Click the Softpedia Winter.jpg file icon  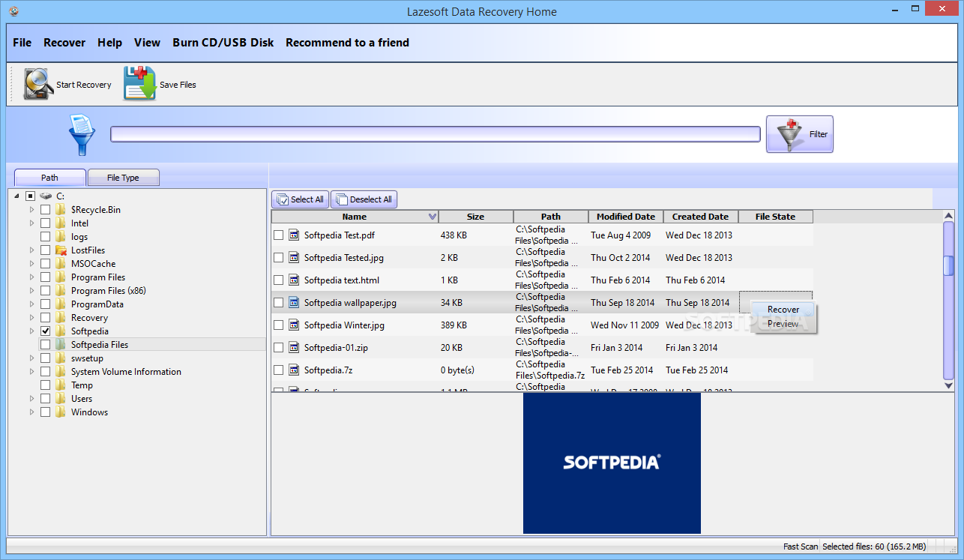(x=294, y=325)
